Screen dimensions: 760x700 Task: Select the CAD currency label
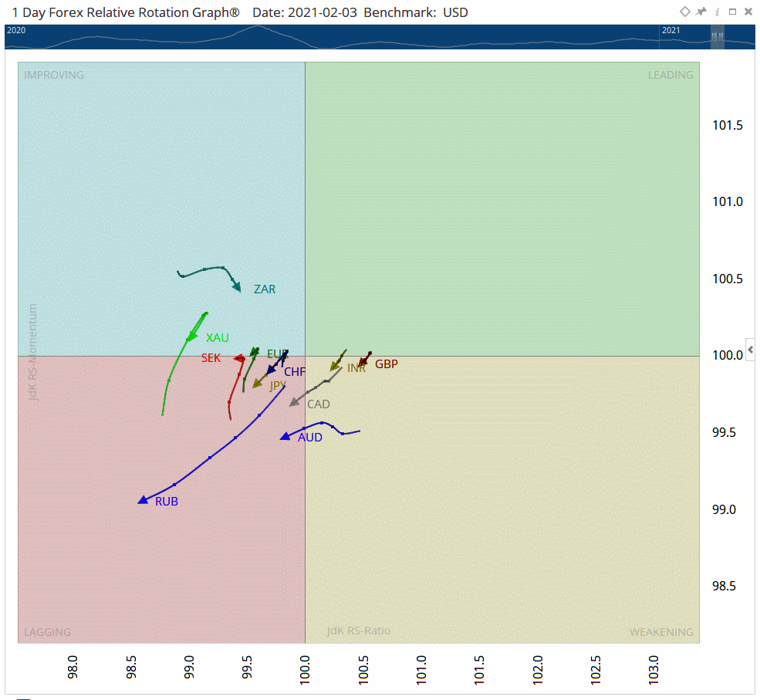point(319,404)
